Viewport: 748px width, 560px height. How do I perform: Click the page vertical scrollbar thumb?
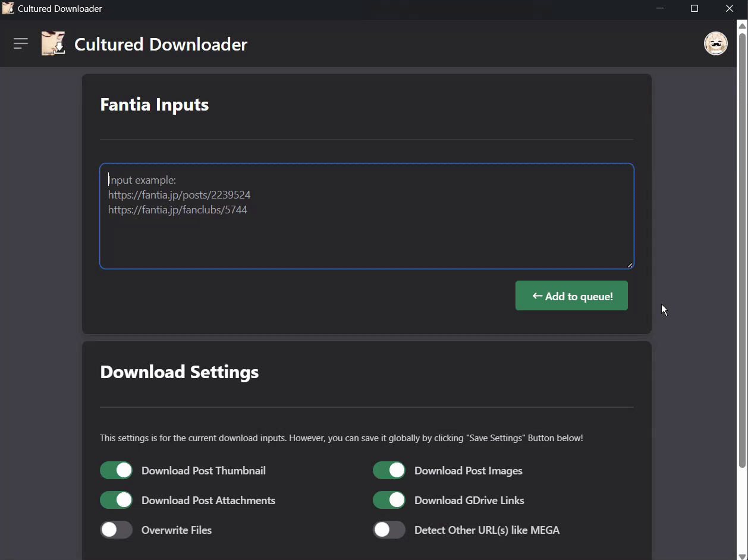tap(742, 250)
